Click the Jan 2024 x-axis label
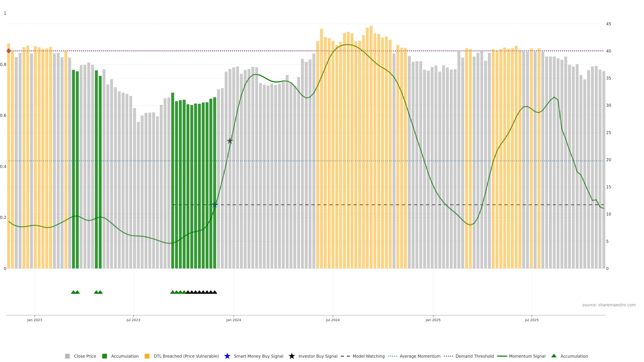The height and width of the screenshot is (362, 644). (233, 320)
